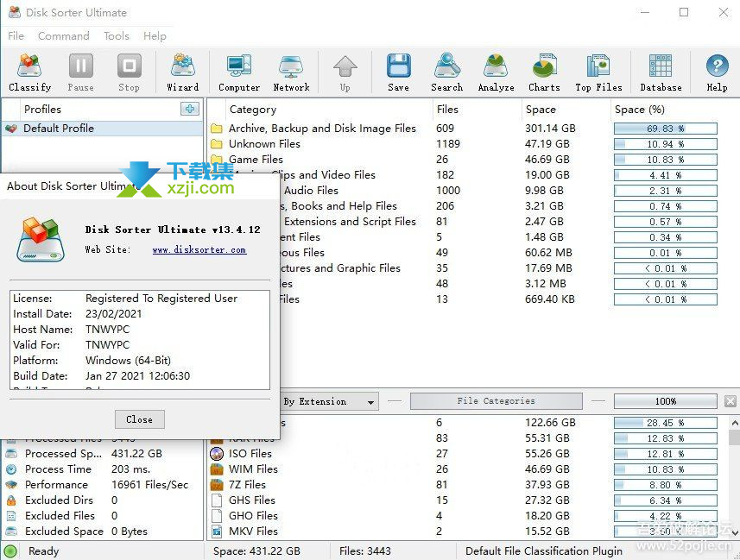Select the Default Profile entry
Screen dimensions: 740x560
point(102,129)
